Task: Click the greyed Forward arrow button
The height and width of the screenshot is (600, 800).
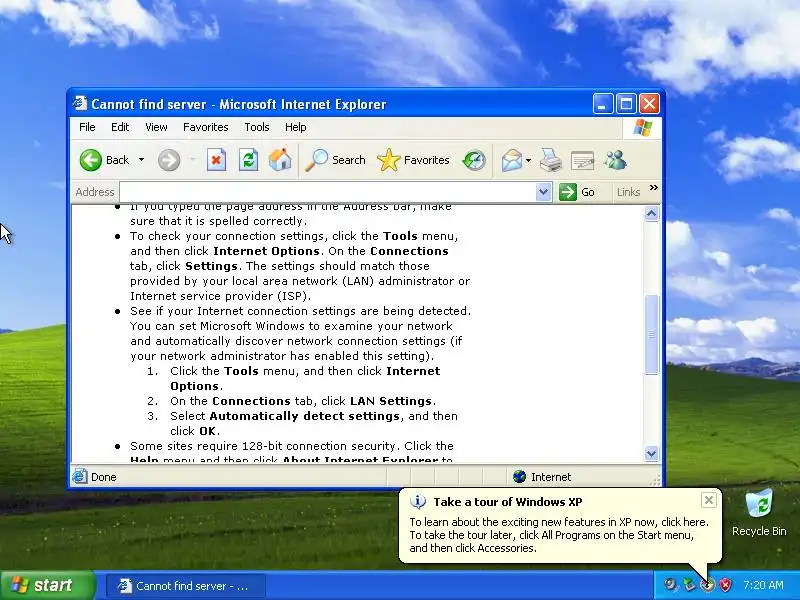Action: pos(169,160)
